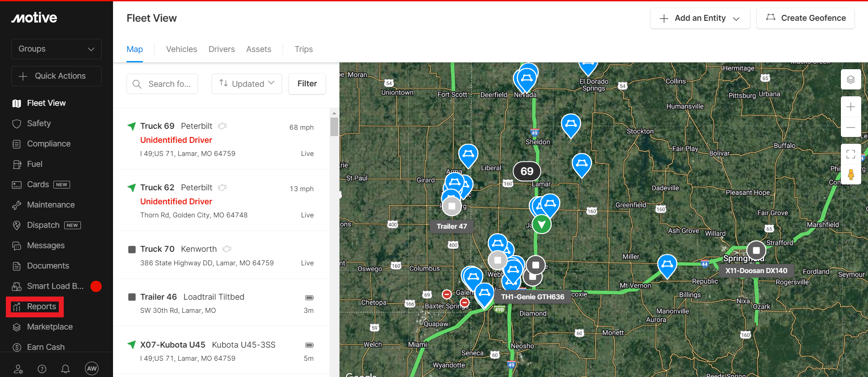This screenshot has height=377, width=868.
Task: Click the Messages chat icon
Action: pyautogui.click(x=17, y=246)
